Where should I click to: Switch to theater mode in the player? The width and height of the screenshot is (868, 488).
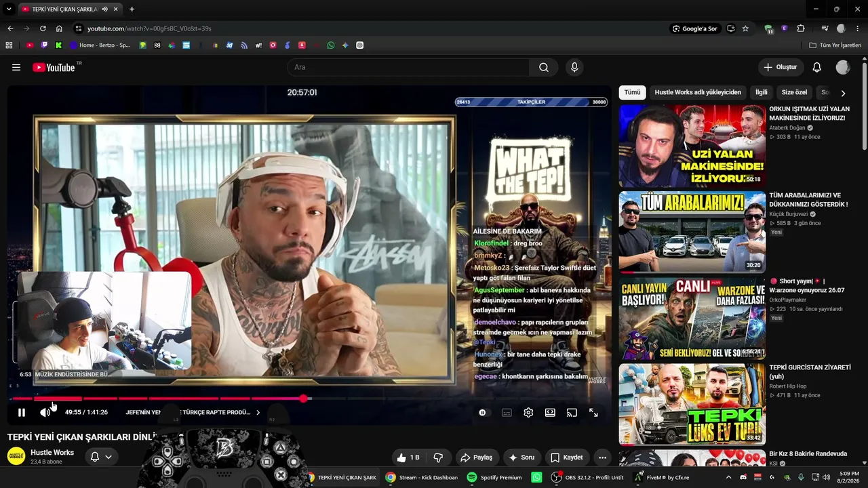[550, 412]
